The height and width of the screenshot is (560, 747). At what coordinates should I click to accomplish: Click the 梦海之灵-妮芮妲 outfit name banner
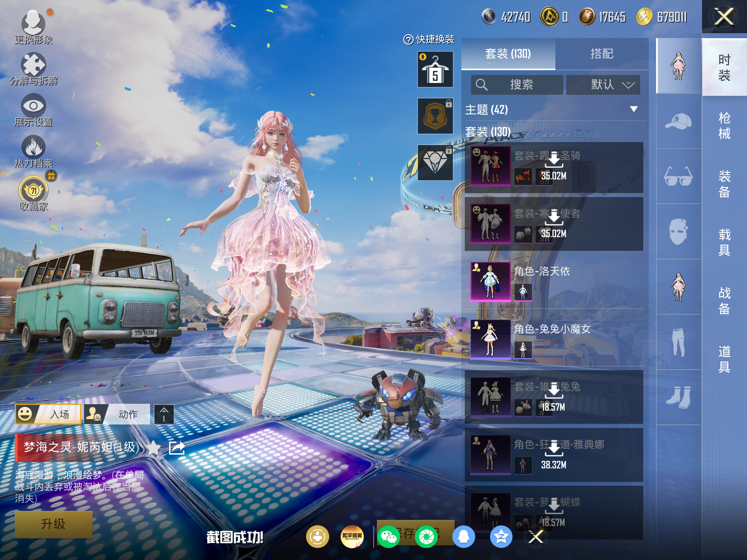[81, 447]
